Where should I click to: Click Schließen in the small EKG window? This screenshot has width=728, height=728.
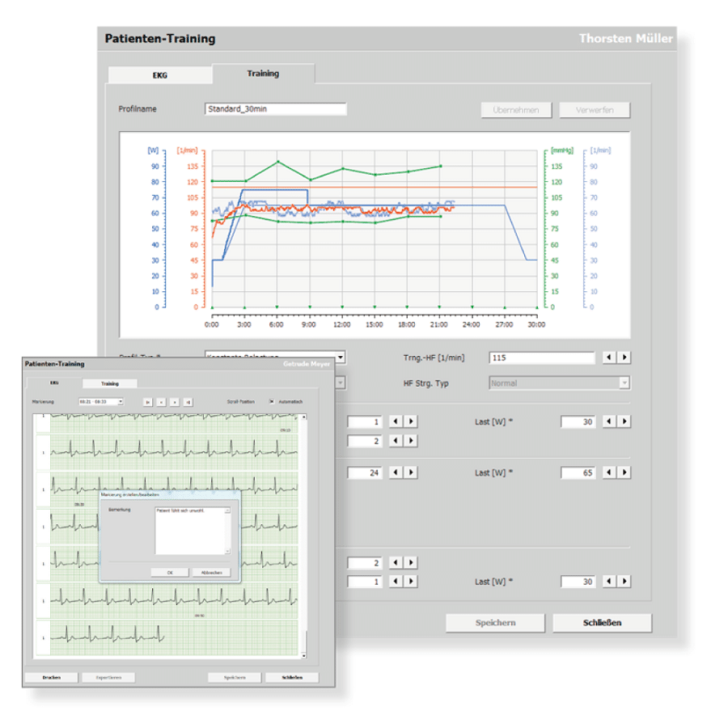[292, 677]
